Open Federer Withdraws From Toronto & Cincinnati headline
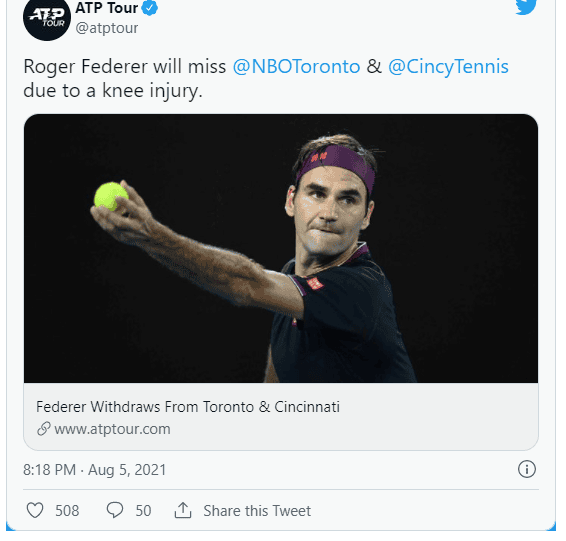This screenshot has height=541, width=566. 188,407
